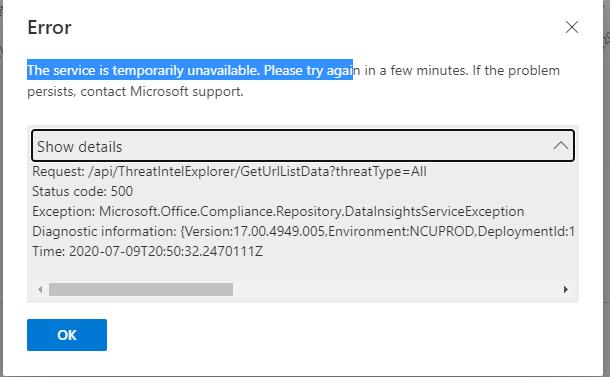610x377 pixels.
Task: Click the horizontal scrollbar right arrow
Action: pos(566,289)
